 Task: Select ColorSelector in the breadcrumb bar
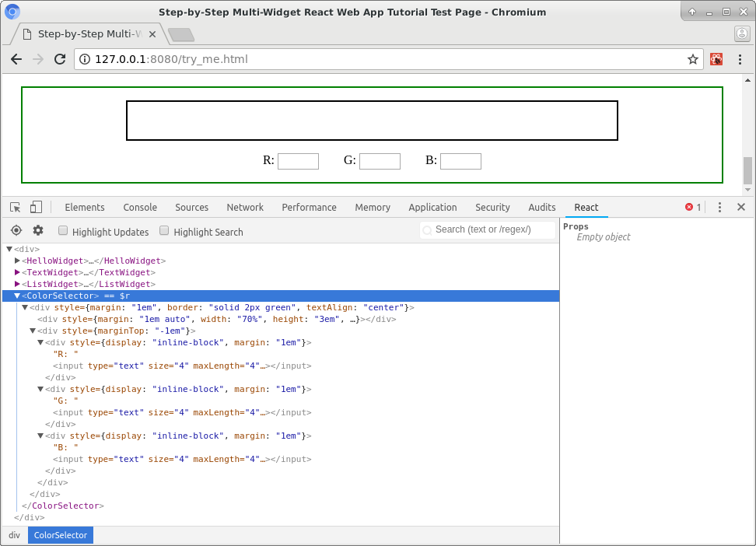click(x=60, y=535)
